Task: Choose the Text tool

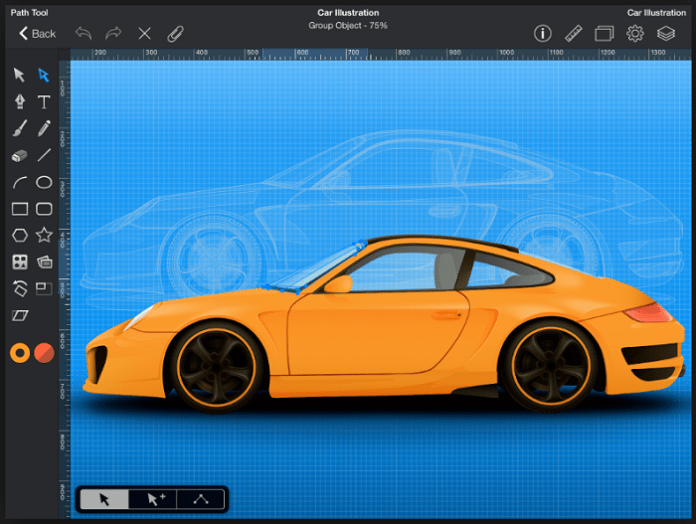Action: pyautogui.click(x=44, y=102)
